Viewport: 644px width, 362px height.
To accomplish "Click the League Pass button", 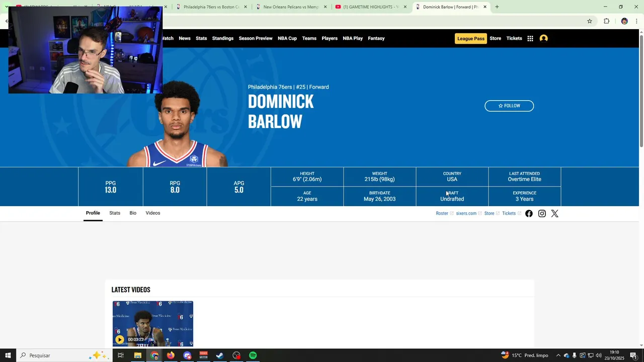I will coord(471,39).
